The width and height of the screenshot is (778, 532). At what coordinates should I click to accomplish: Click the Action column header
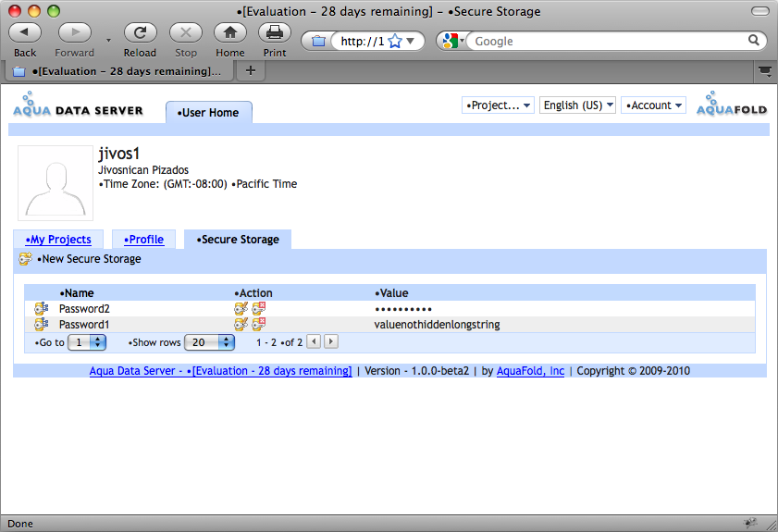(x=253, y=293)
